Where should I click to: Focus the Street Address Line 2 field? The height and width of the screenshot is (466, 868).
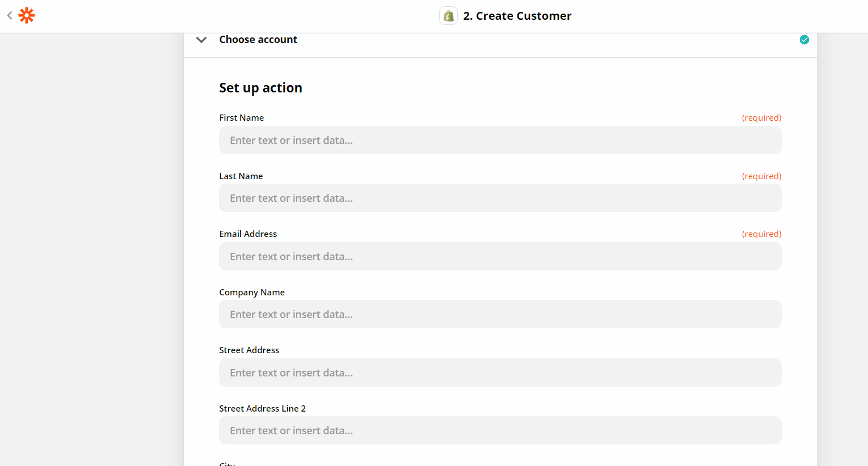[x=500, y=431]
